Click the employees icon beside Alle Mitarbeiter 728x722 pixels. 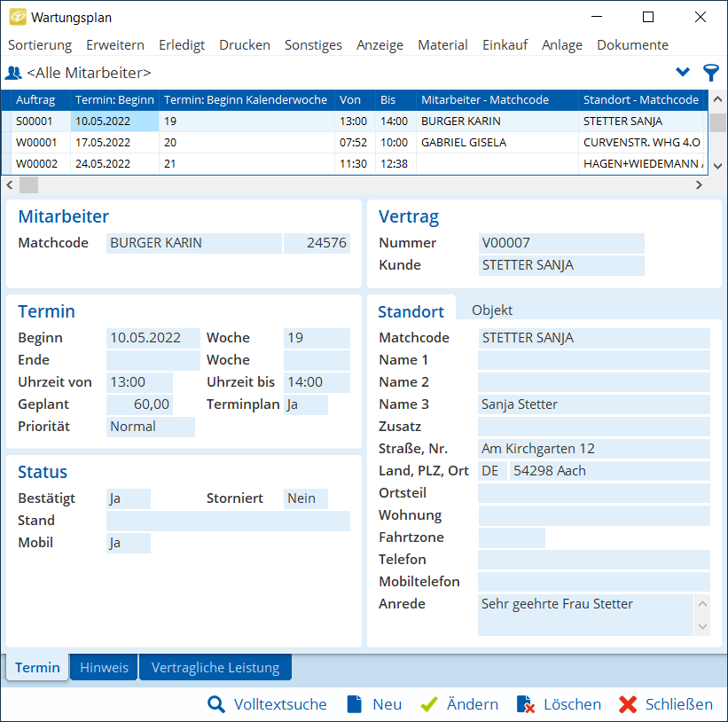[x=13, y=74]
